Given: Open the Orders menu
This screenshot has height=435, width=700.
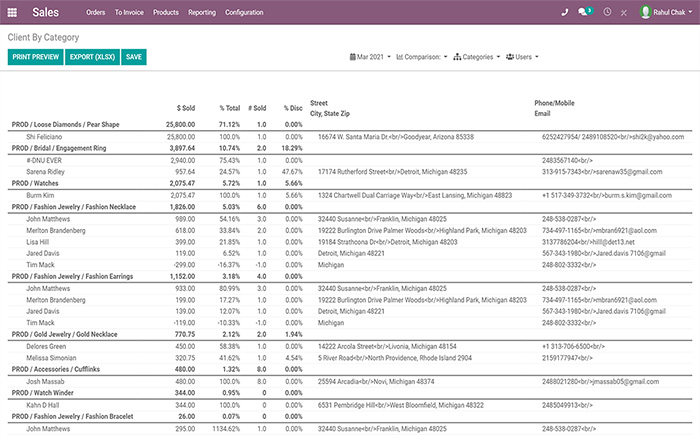Looking at the screenshot, I should tap(96, 13).
